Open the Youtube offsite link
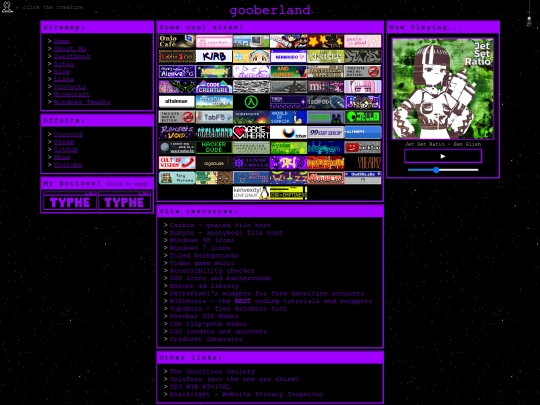The image size is (540, 405). [68, 165]
